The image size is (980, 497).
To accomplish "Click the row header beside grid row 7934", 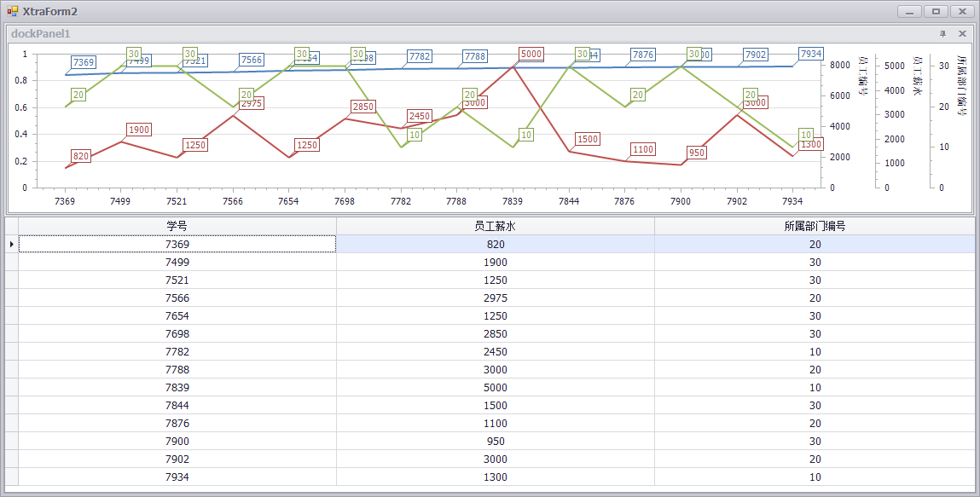I will (x=11, y=477).
